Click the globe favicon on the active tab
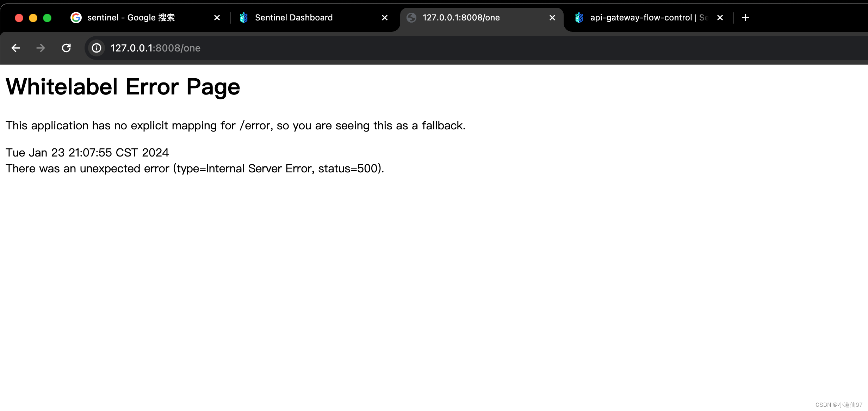Screen dimensions: 868x411 (x=411, y=18)
